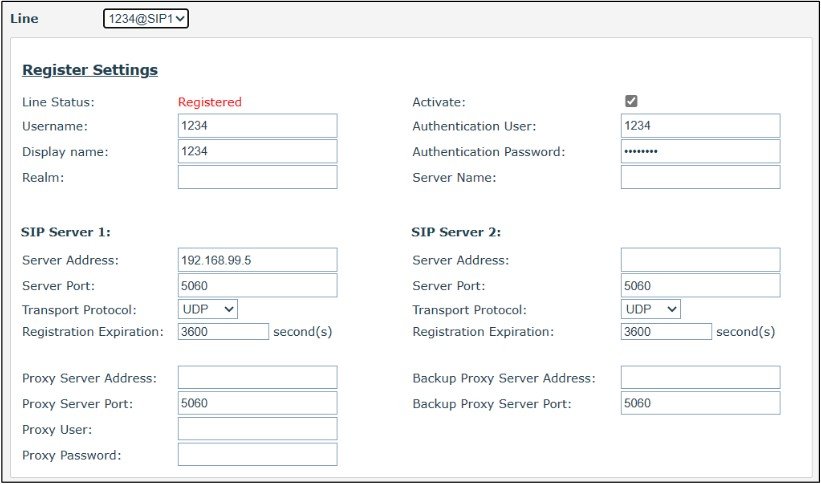Focus the Realm input field

[257, 177]
